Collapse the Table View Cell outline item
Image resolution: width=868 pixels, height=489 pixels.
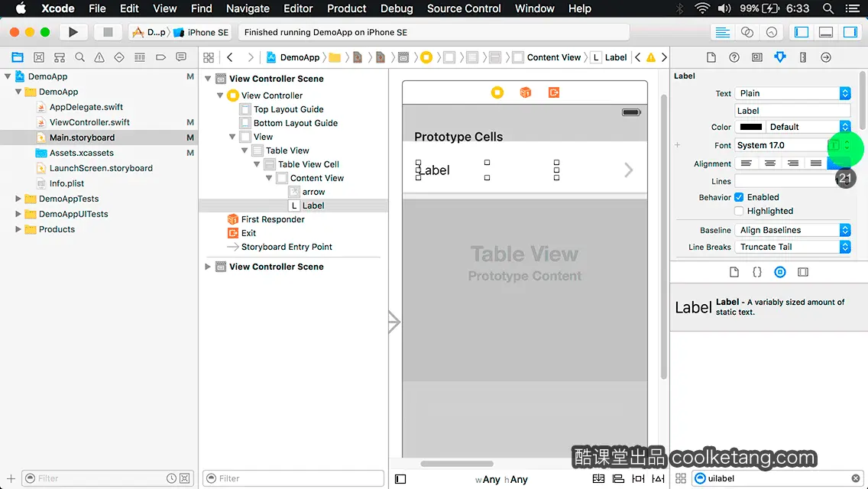tap(257, 164)
